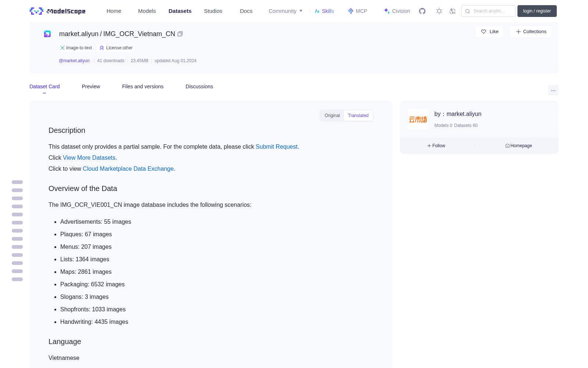Open the MCP page
Screen dimensions: 588x368
coord(358,11)
